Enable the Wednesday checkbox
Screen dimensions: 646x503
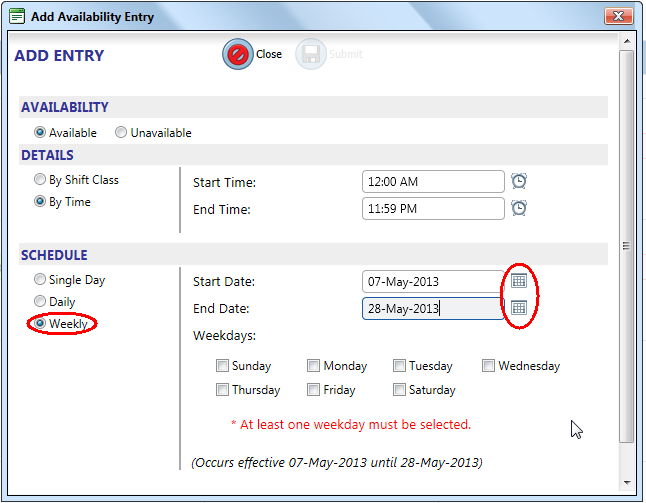pos(489,366)
